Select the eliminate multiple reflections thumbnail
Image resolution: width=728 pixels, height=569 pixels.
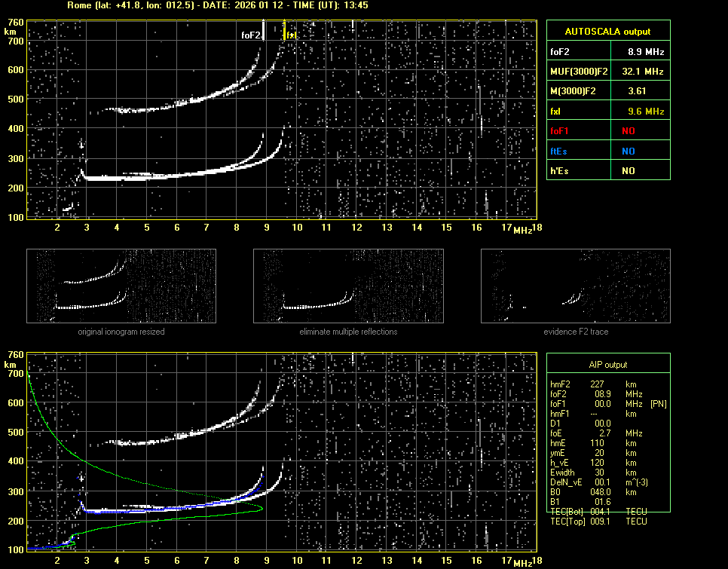point(348,286)
